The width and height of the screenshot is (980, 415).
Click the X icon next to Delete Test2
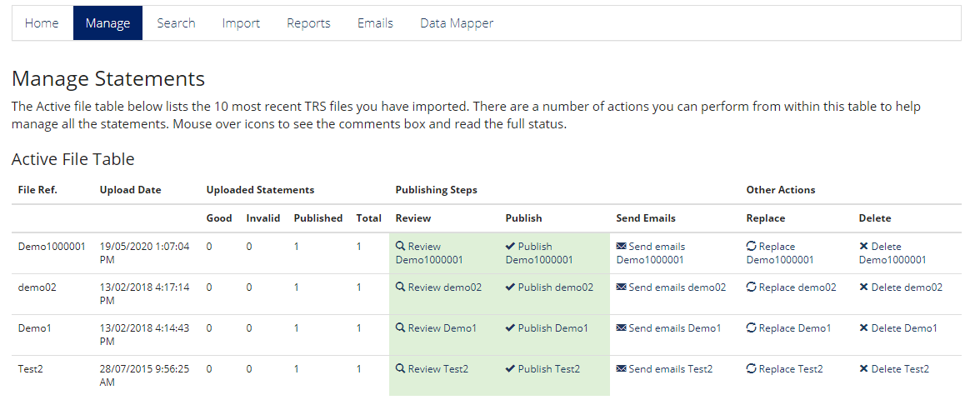click(x=863, y=368)
